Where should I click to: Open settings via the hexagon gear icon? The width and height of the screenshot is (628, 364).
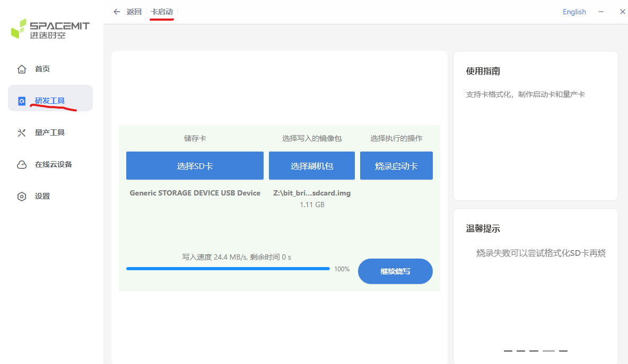pyautogui.click(x=22, y=197)
